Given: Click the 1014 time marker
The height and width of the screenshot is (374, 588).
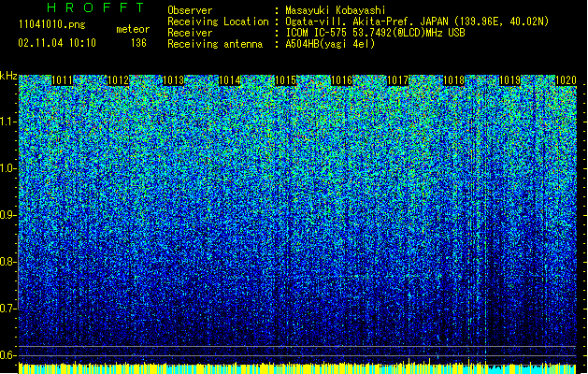Looking at the screenshot, I should coord(230,80).
